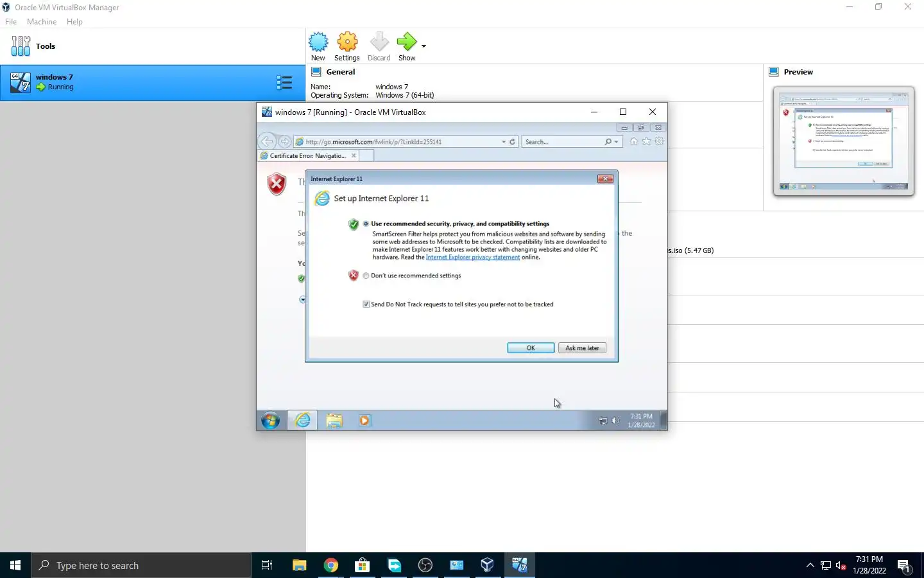Click the Internet Explorer address bar URL
The width and height of the screenshot is (924, 578).
tap(373, 142)
